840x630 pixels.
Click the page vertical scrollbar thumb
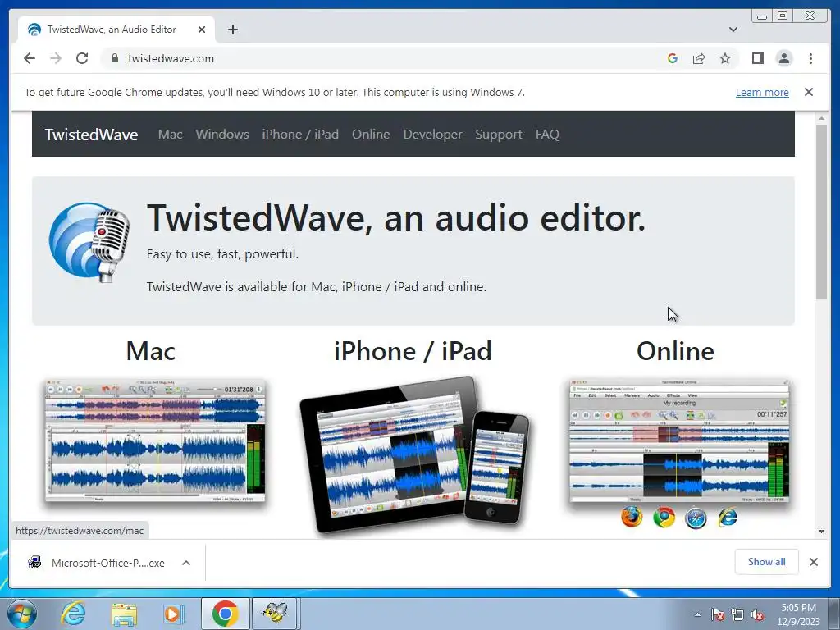click(822, 212)
